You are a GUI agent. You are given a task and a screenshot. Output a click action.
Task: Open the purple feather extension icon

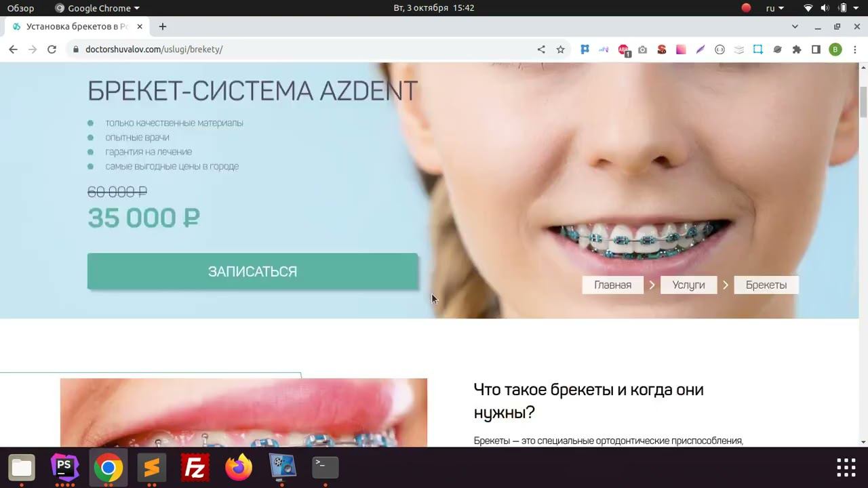coord(701,49)
